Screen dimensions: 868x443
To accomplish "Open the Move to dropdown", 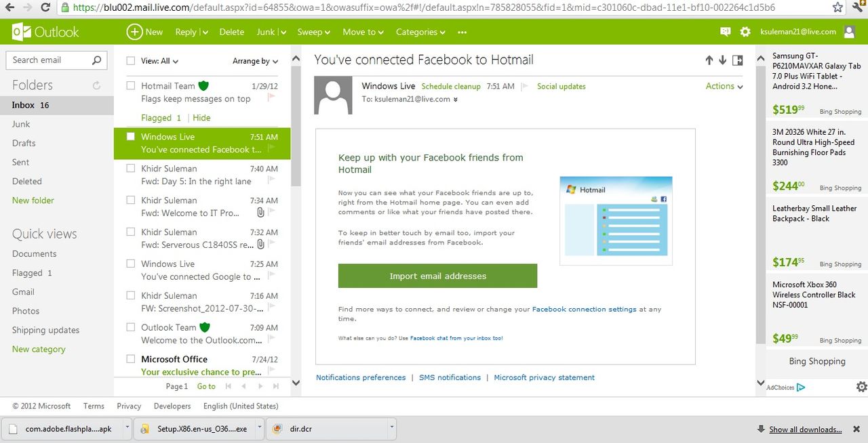I will coord(363,32).
